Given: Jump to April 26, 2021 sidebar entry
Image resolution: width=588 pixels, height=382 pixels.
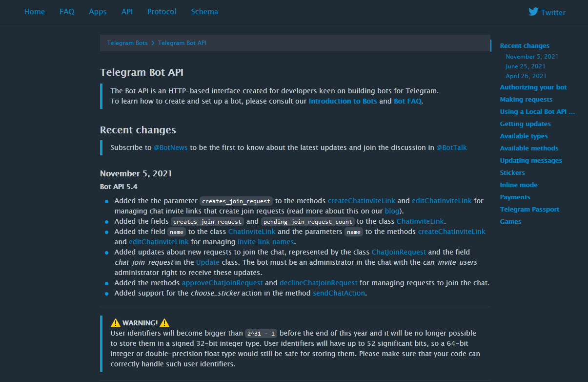Looking at the screenshot, I should coord(526,76).
